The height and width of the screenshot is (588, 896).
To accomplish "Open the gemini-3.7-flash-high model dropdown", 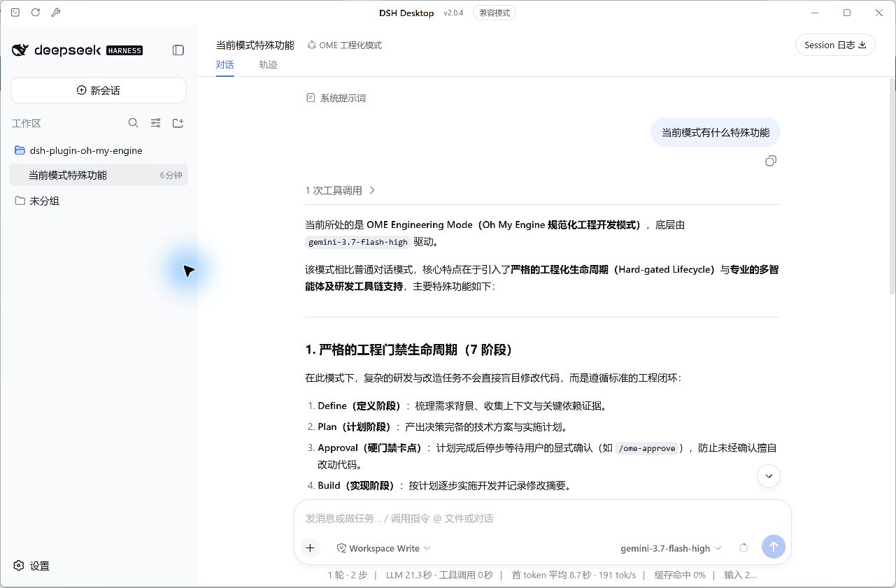I will point(671,548).
